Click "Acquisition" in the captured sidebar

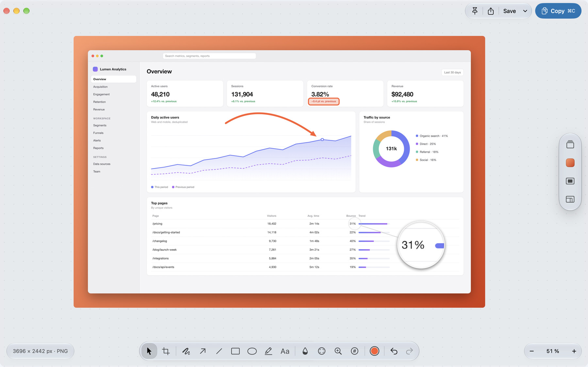click(x=100, y=87)
